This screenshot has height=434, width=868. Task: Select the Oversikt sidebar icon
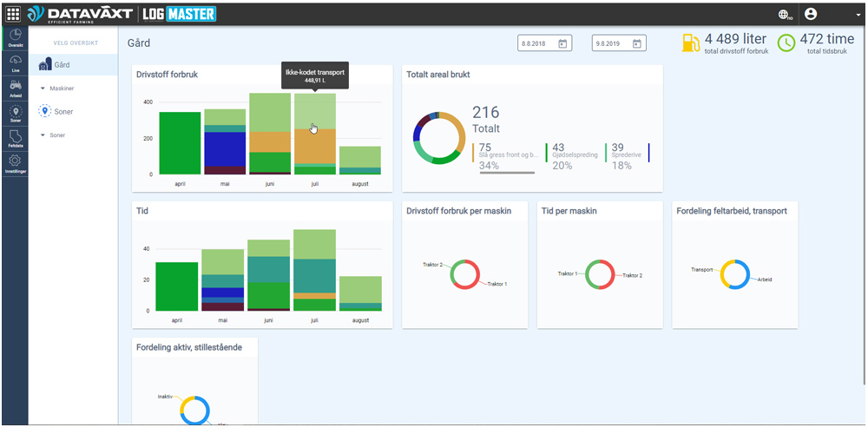(x=15, y=37)
